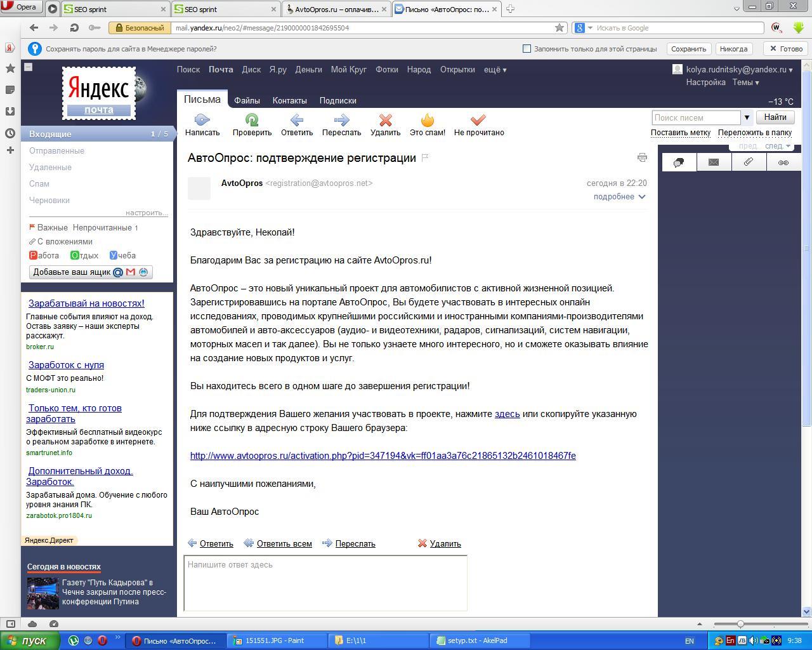Go back with the browser back arrow
812x650 pixels.
point(34,28)
